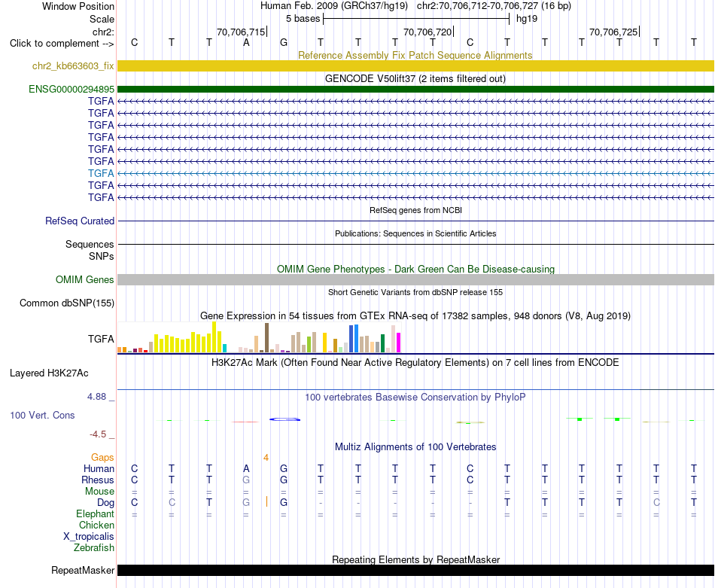Click the X_tropicalis species row label
The image size is (715, 588).
(89, 537)
